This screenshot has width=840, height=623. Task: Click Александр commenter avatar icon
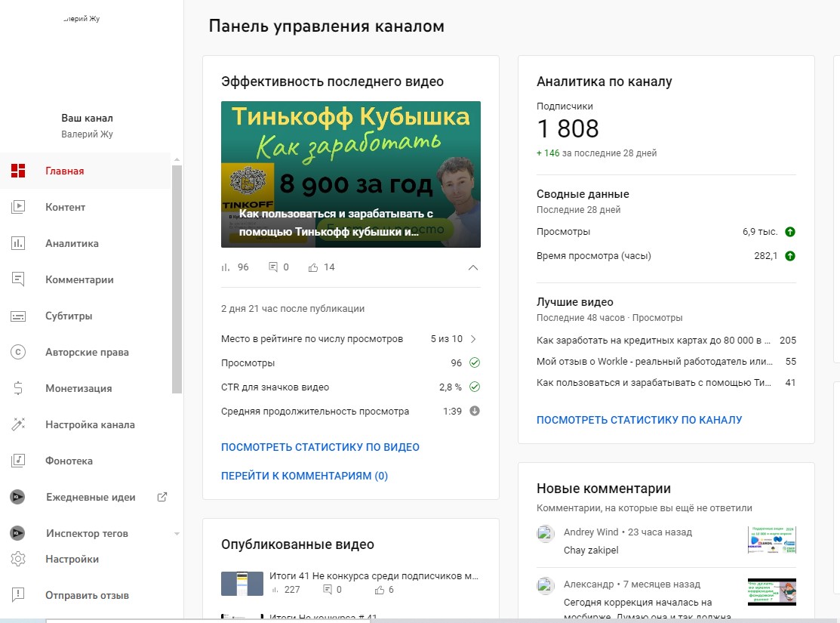[x=546, y=585]
